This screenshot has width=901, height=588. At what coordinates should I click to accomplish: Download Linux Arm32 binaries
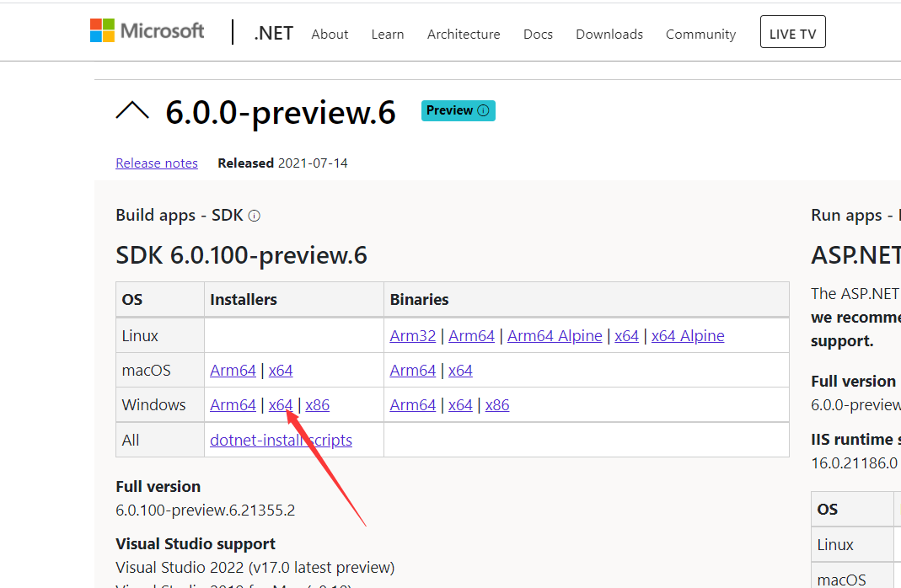tap(413, 336)
